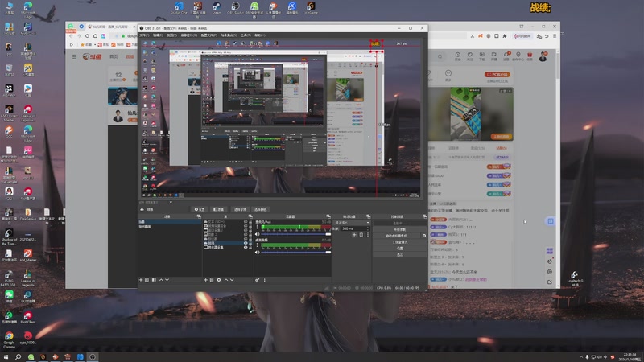Image resolution: width=644 pixels, height=362 pixels.
Task: Open the first menu in OBS menu bar
Action: click(143, 35)
